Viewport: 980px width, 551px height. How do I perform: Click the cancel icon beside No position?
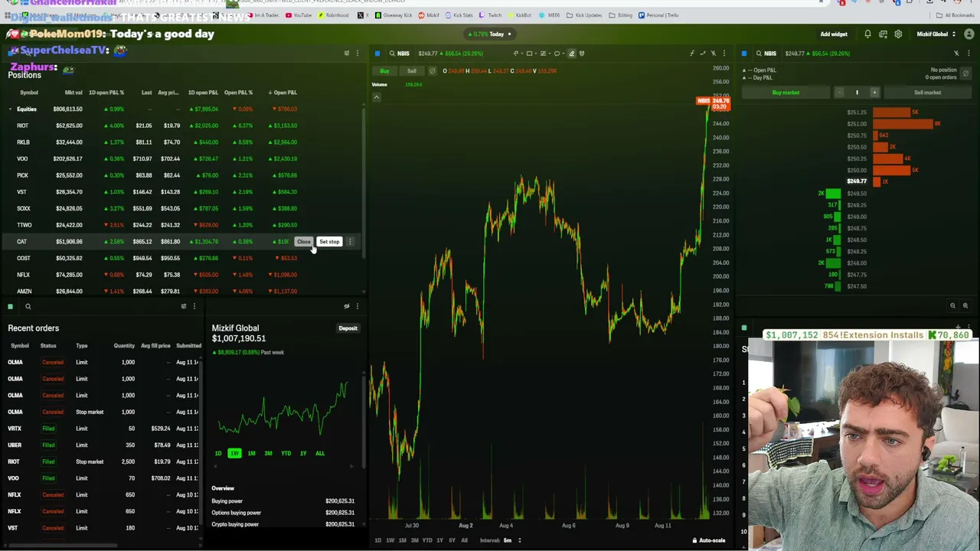(966, 73)
